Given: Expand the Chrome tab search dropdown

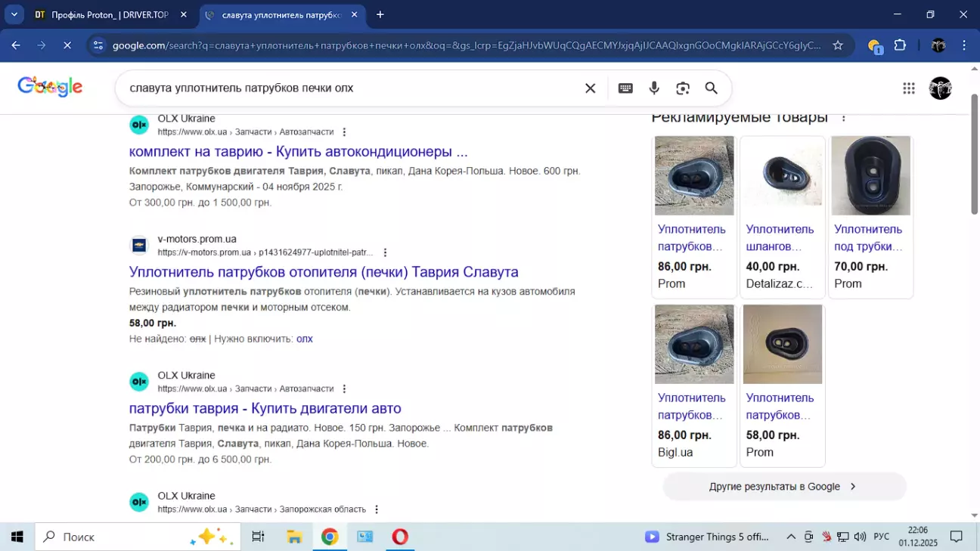Looking at the screenshot, I should 14,14.
